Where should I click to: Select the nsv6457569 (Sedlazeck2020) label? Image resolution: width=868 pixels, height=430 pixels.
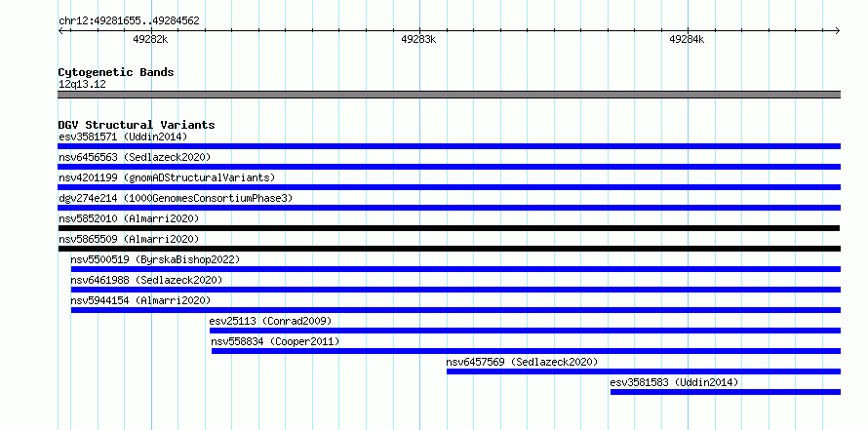(522, 362)
